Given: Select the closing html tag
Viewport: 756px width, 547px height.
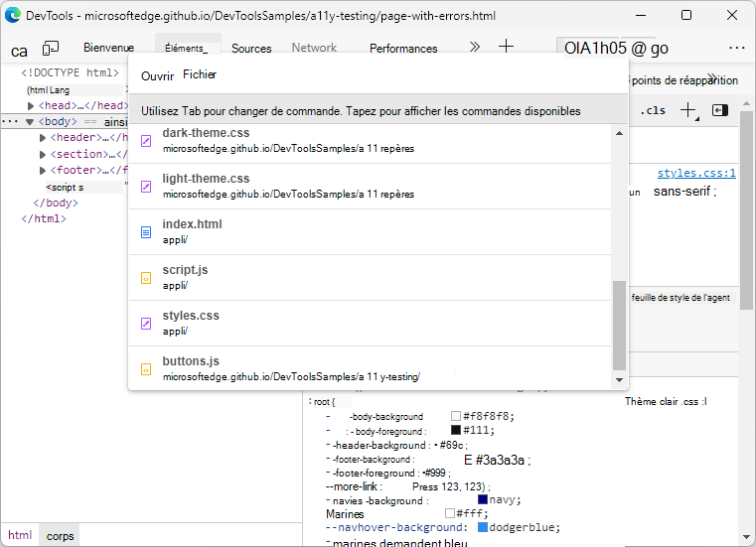Looking at the screenshot, I should click(44, 218).
